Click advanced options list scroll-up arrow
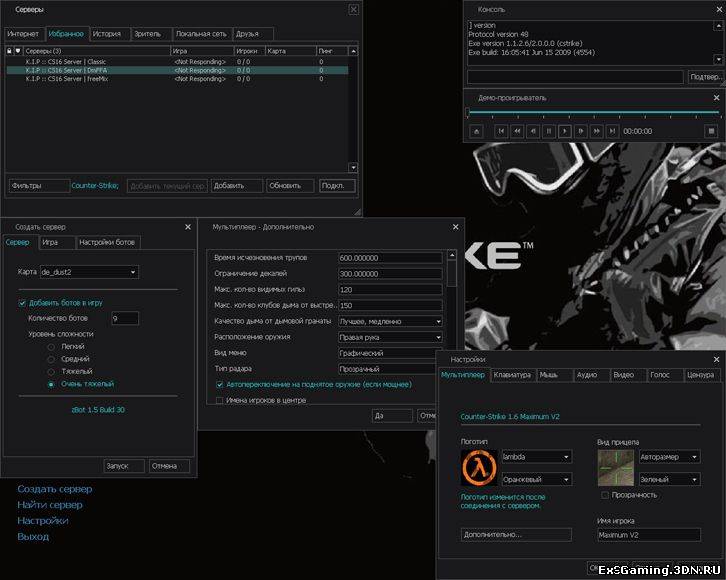The image size is (726, 580). click(x=452, y=255)
